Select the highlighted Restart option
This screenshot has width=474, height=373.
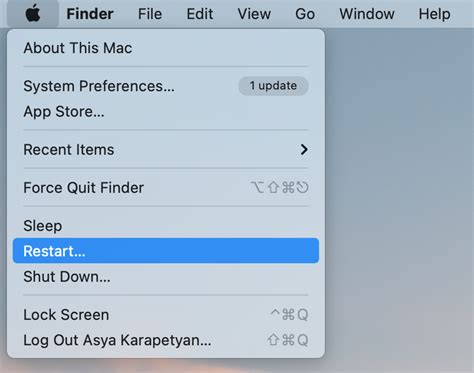point(166,251)
